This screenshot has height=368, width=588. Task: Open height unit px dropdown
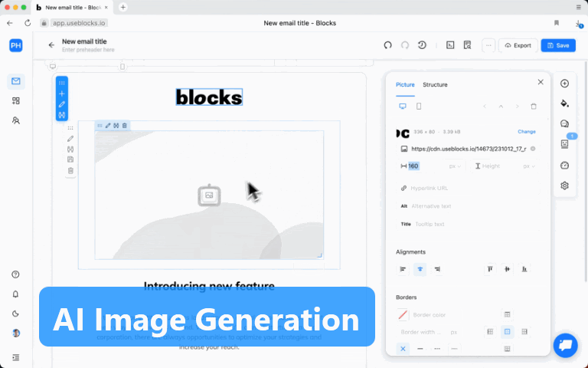[x=529, y=166]
